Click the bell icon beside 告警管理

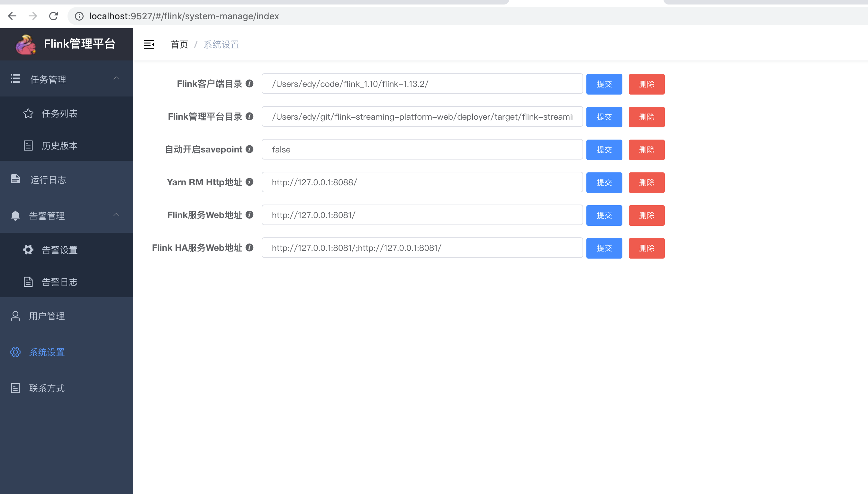point(15,215)
